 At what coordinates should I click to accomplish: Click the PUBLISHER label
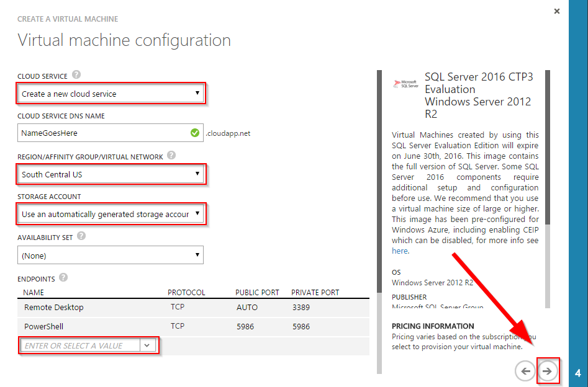[x=409, y=297]
